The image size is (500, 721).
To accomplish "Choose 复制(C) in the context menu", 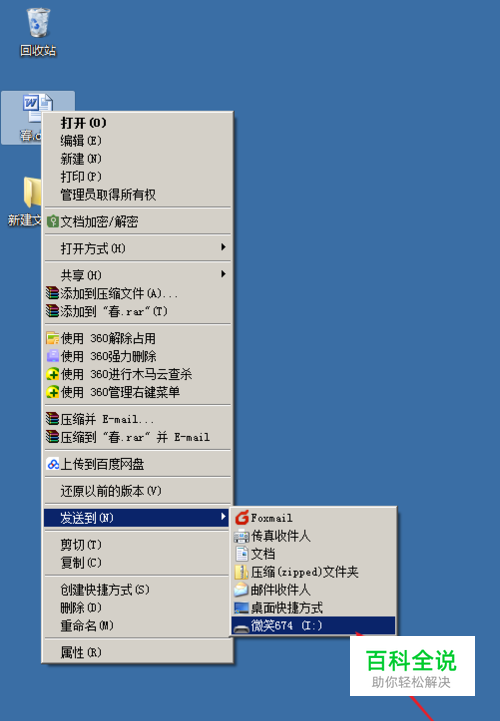I will 138,563.
